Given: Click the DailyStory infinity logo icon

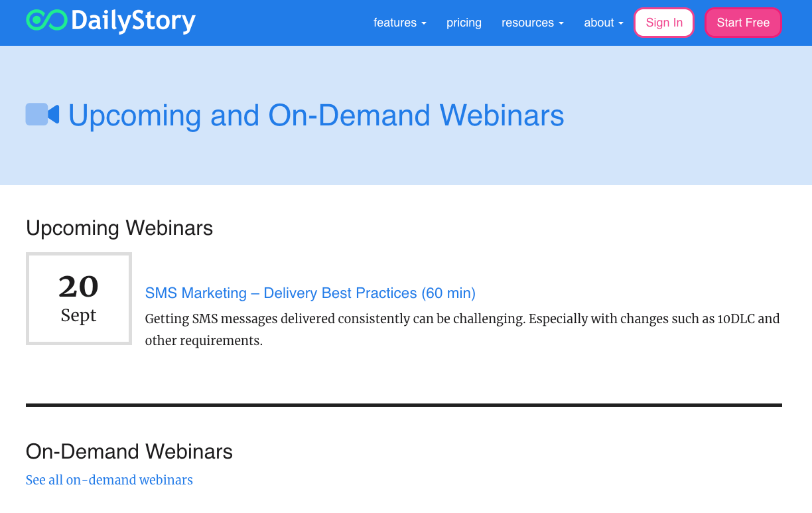Looking at the screenshot, I should 46,21.
